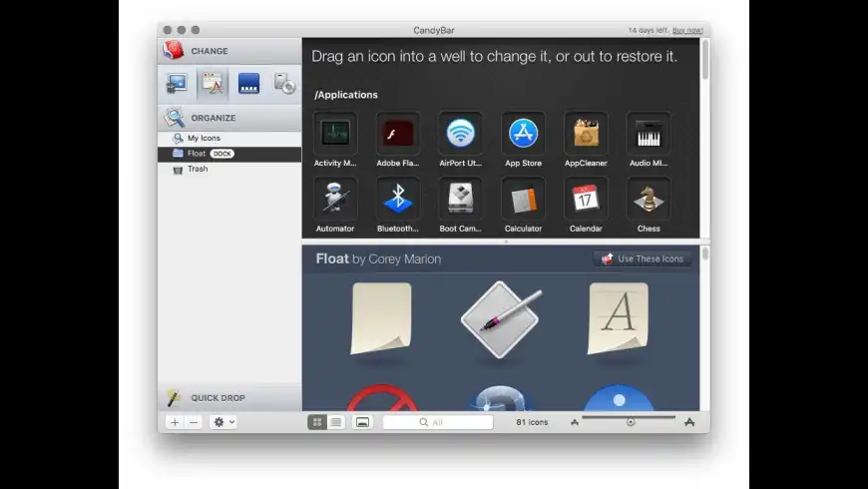The height and width of the screenshot is (489, 868).
Task: Open the gear action menu
Action: tap(223, 422)
